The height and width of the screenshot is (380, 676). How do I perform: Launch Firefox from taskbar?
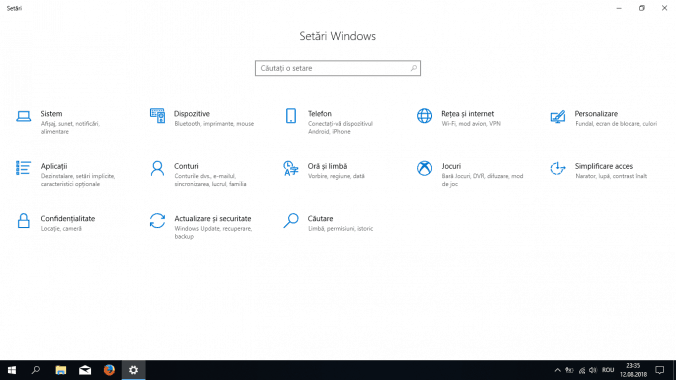109,370
